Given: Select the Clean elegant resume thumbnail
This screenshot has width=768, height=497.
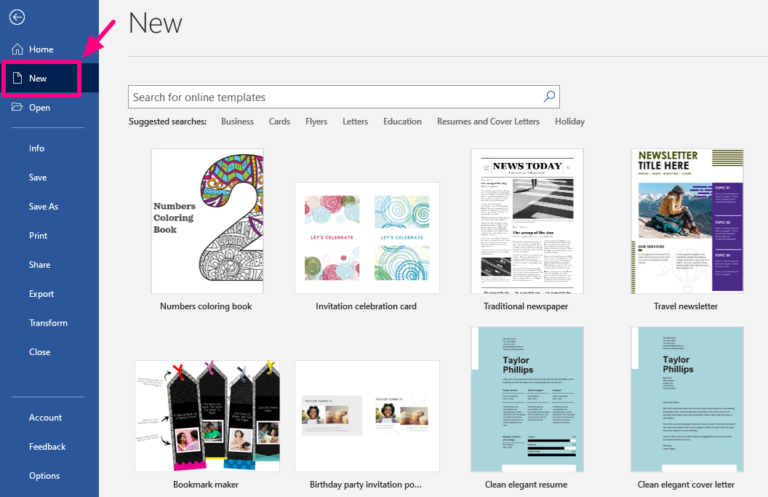Looking at the screenshot, I should tap(527, 400).
